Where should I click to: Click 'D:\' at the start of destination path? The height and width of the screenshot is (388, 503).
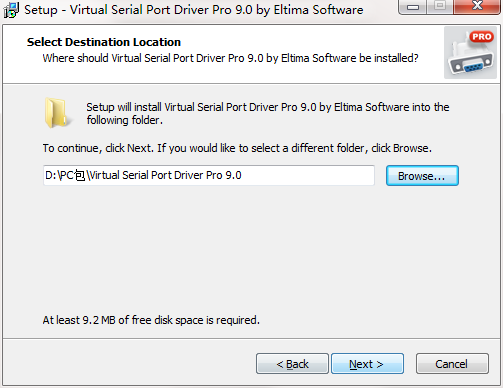52,175
